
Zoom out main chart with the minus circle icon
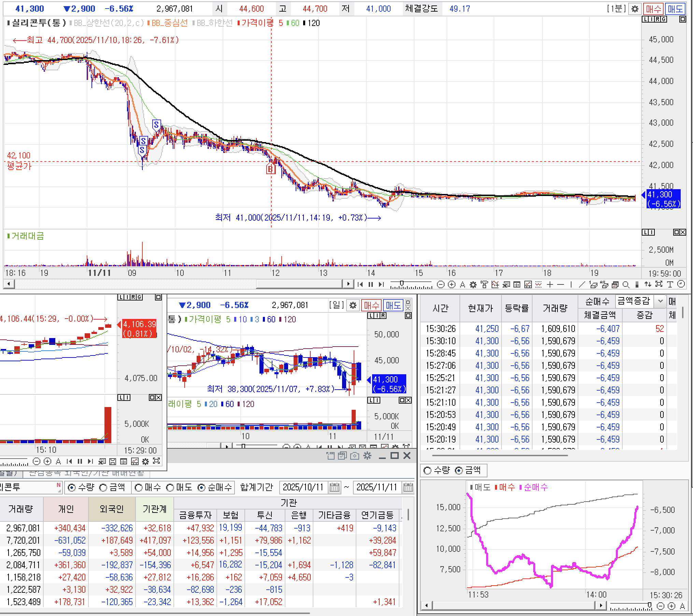pos(441,284)
